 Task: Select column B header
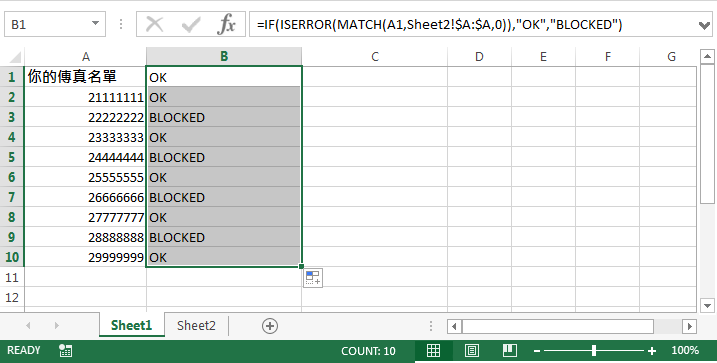click(x=224, y=57)
